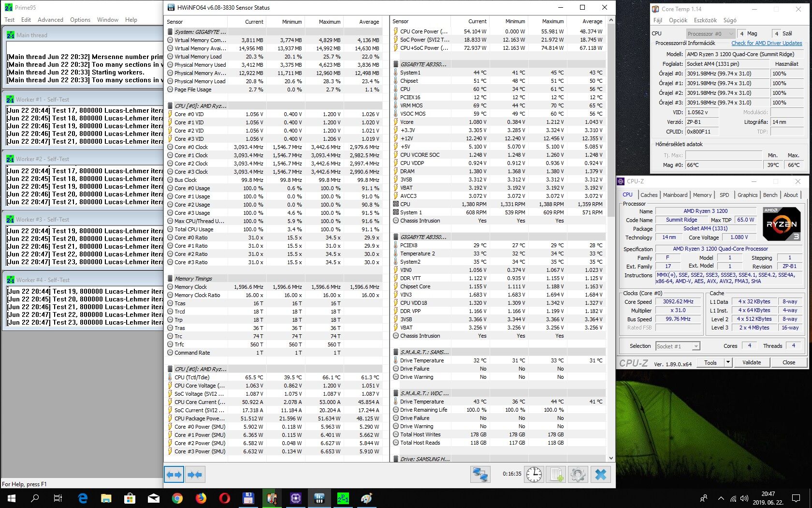812x508 pixels.
Task: Switch to the Mainboard tab in CPU-Z
Action: click(675, 195)
